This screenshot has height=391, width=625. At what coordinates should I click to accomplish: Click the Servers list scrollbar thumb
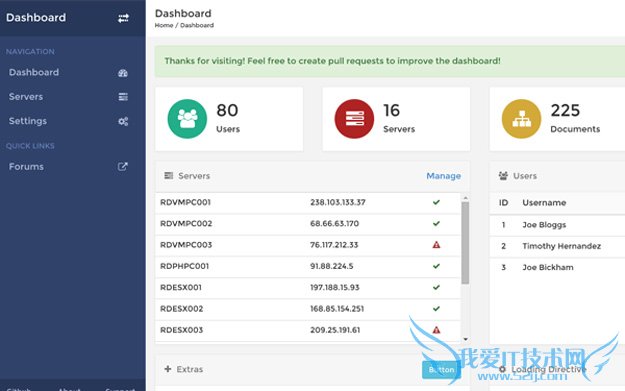tap(465, 243)
